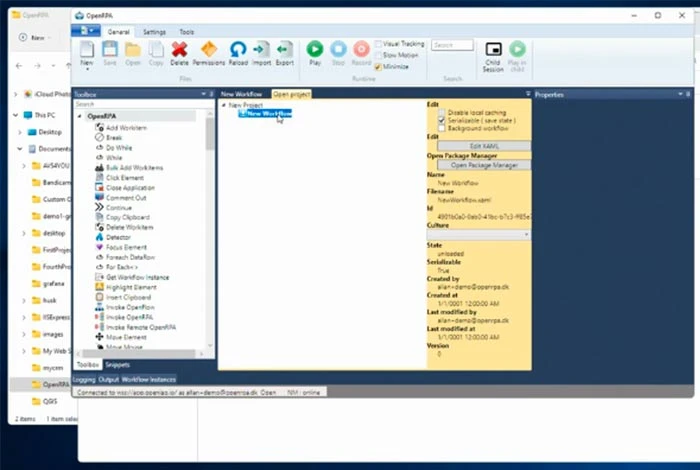The image size is (700, 470).
Task: Click Play in child icon
Action: click(x=517, y=57)
